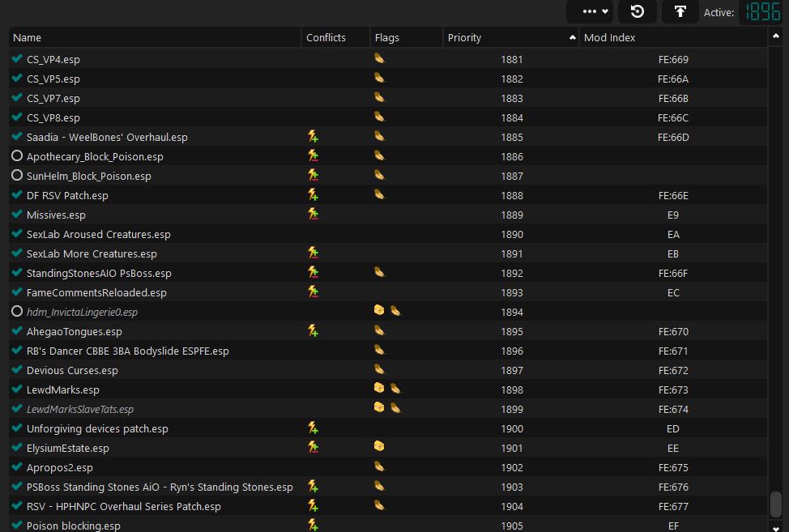Click the Active plugins counter display
This screenshot has width=789, height=532.
(x=763, y=11)
